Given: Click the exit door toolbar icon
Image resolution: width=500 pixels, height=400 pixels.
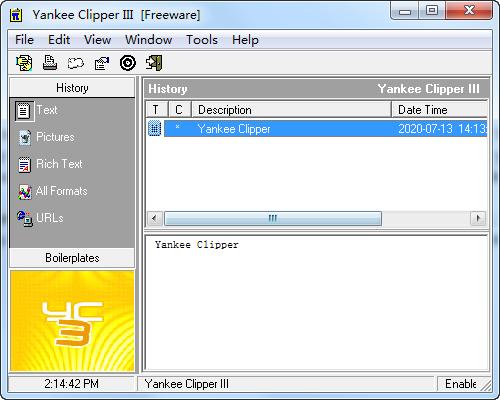Looking at the screenshot, I should tap(154, 63).
